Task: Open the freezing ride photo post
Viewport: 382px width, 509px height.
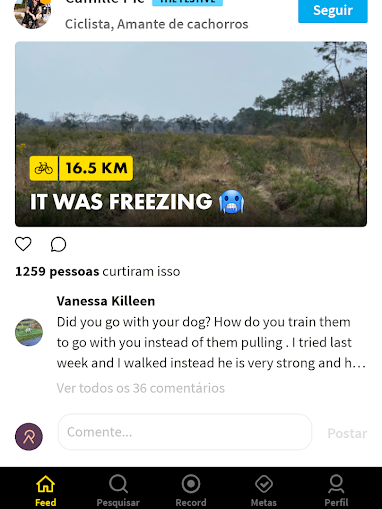Action: point(191,134)
